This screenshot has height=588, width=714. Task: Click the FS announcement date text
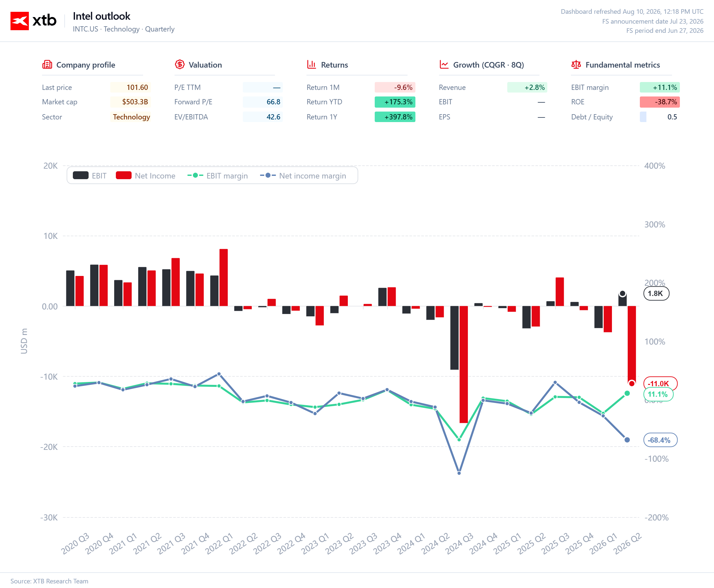tap(653, 21)
